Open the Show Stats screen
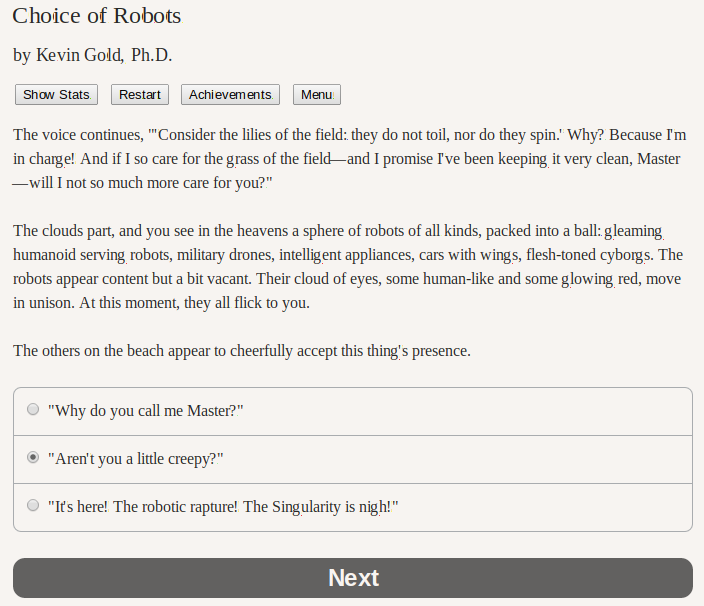 [x=56, y=95]
